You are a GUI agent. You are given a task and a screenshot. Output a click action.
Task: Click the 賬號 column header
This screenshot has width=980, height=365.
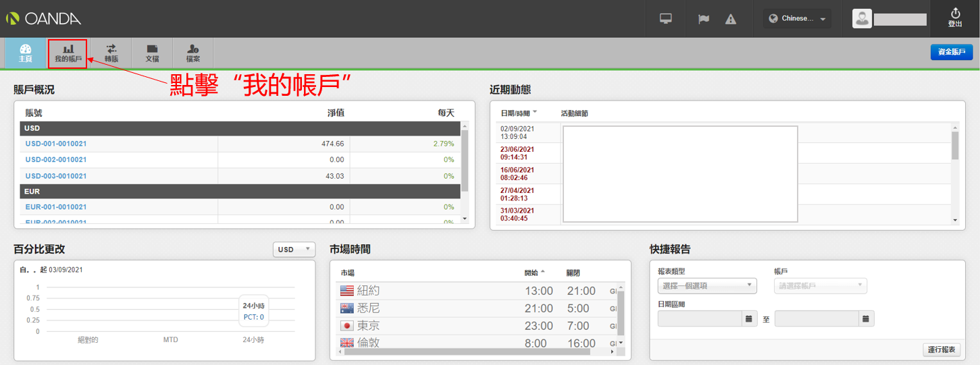34,113
